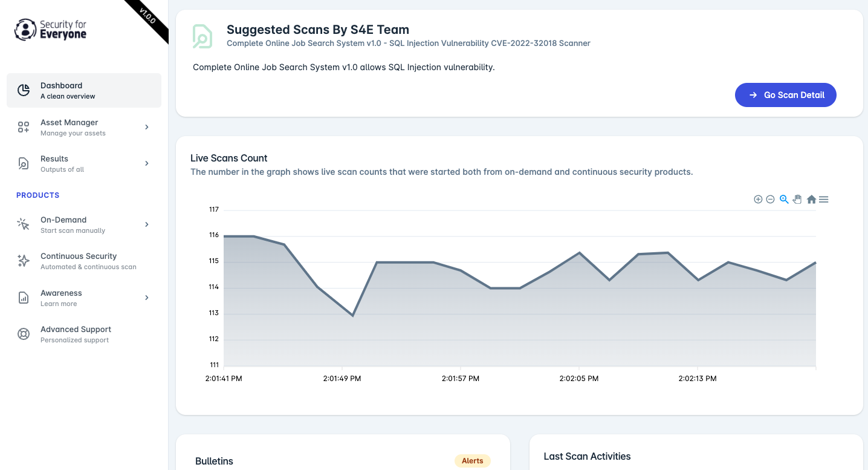Click the Asset Manager grid icon

24,127
